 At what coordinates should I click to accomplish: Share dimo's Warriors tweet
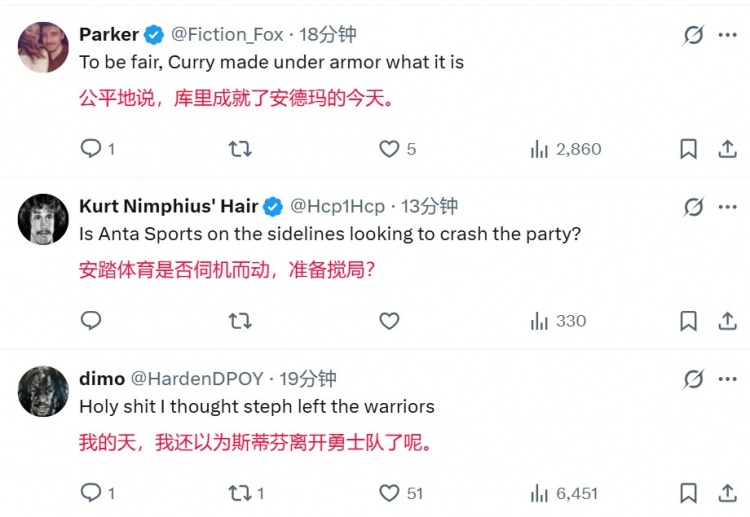[727, 493]
